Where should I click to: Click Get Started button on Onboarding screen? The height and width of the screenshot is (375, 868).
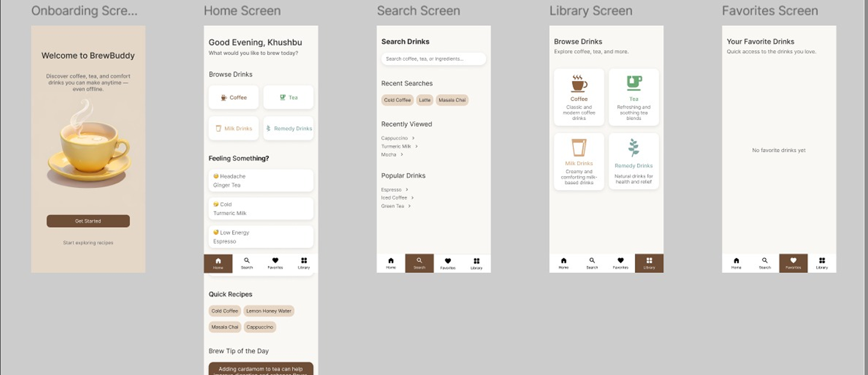point(88,221)
